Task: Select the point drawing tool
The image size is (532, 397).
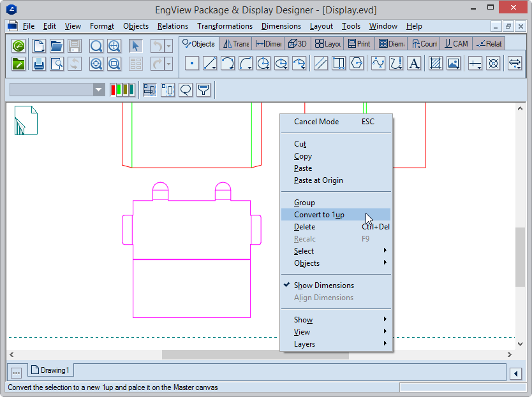Action: coord(192,63)
